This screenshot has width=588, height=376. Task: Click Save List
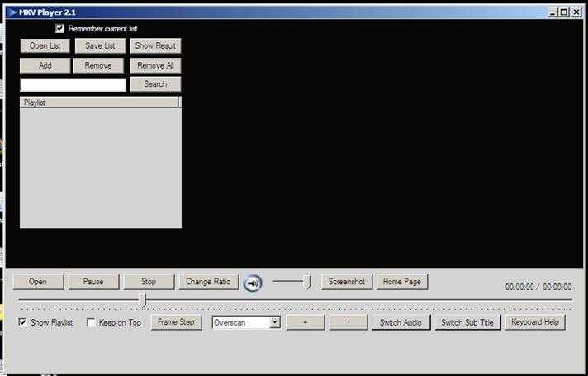100,45
